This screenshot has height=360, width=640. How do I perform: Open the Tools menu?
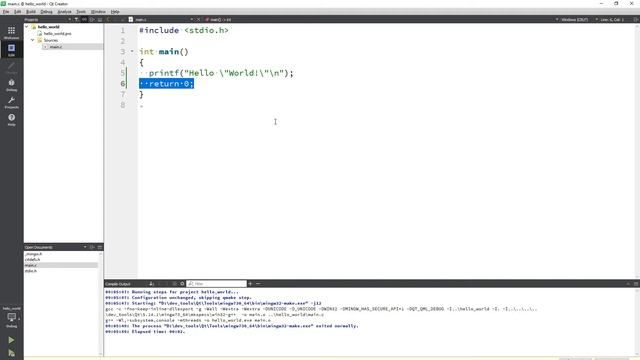[x=81, y=12]
